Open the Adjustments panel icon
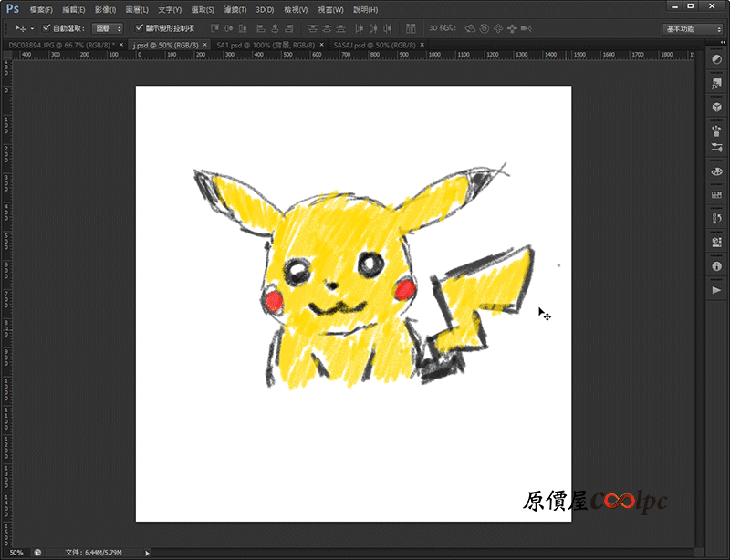The height and width of the screenshot is (560, 730). [716, 59]
